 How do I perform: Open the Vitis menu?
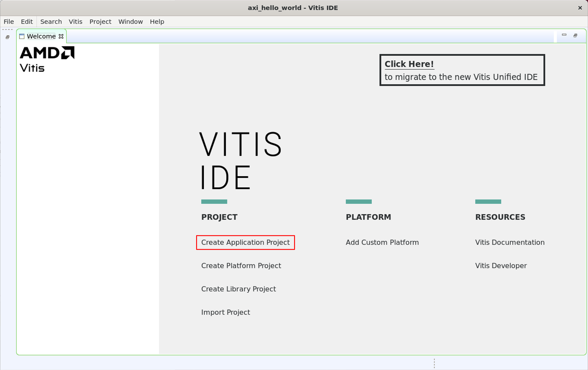[75, 22]
